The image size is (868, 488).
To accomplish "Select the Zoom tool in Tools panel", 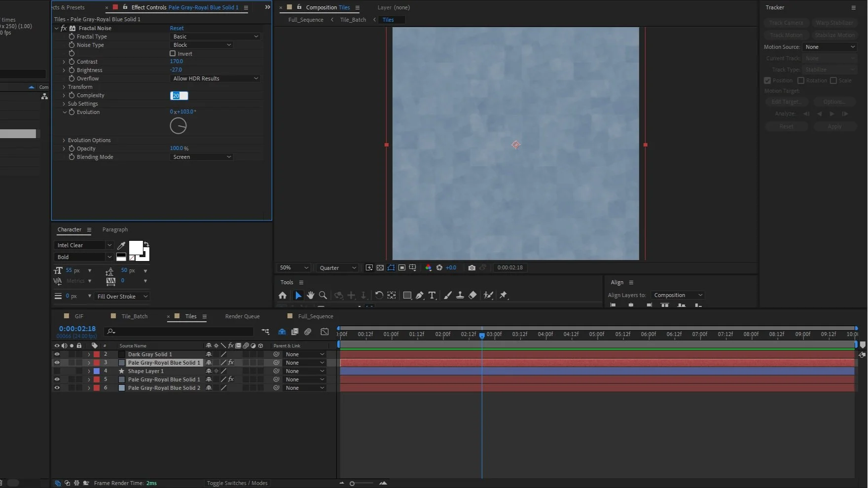I will tap(323, 295).
